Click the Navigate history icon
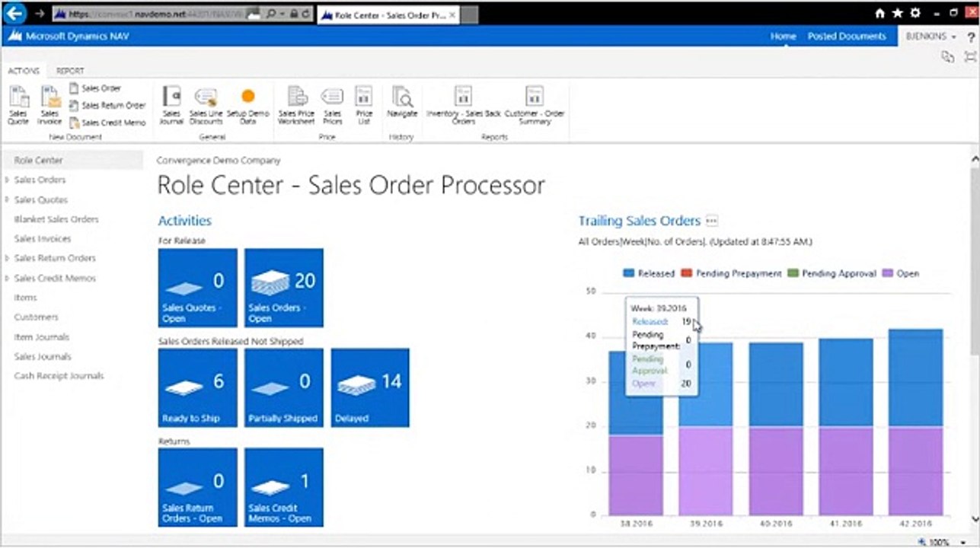Image resolution: width=980 pixels, height=548 pixels. (x=402, y=102)
